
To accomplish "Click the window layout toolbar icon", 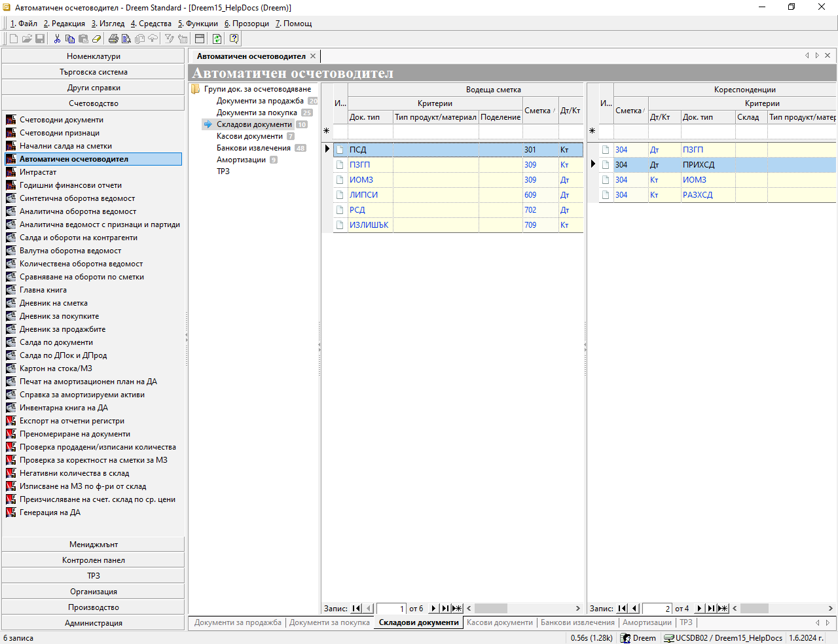I will (x=200, y=39).
